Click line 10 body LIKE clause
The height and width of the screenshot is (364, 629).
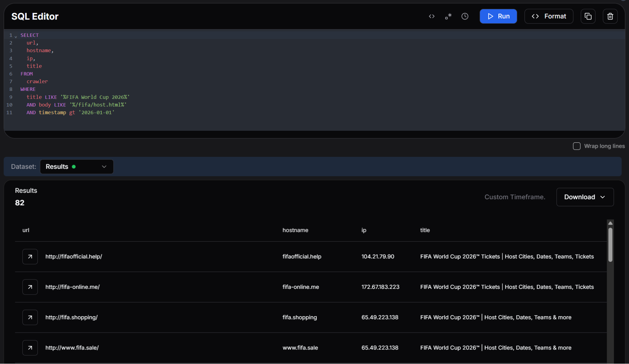click(76, 105)
